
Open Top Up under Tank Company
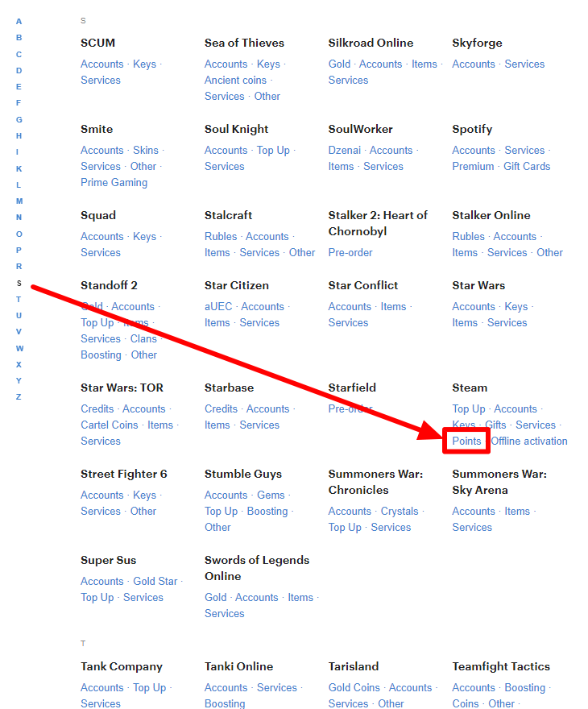pyautogui.click(x=150, y=688)
